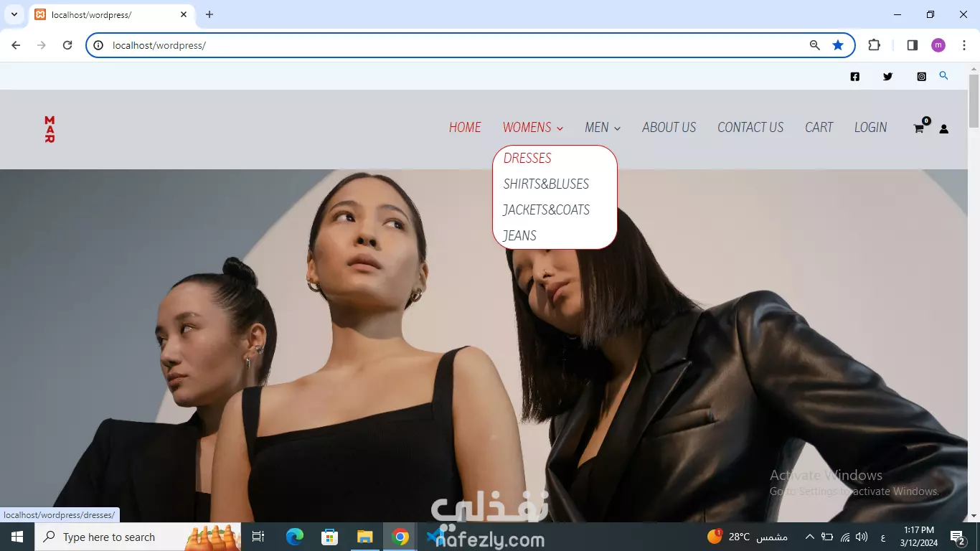Close the localhost/wordpress tab
Viewport: 980px width, 551px height.
[x=184, y=14]
